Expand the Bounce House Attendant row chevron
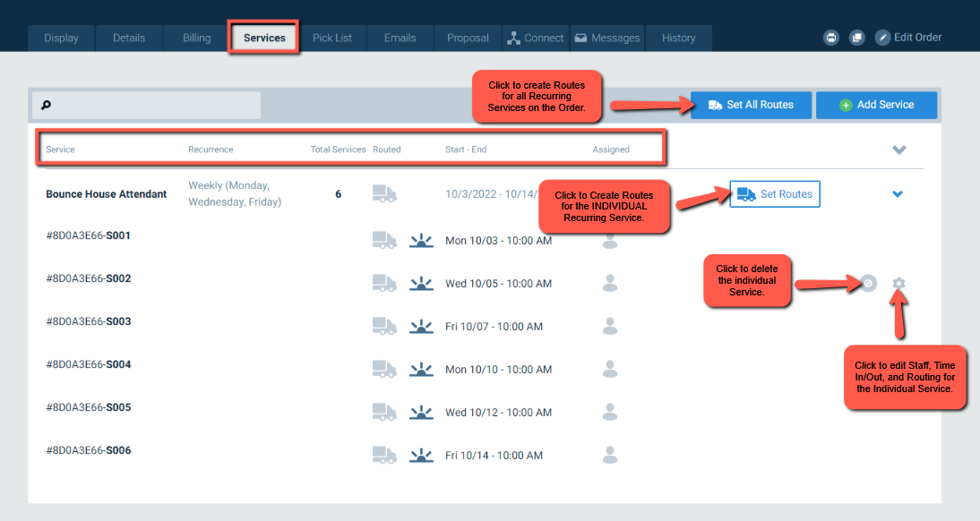Image resolution: width=980 pixels, height=521 pixels. 898,194
